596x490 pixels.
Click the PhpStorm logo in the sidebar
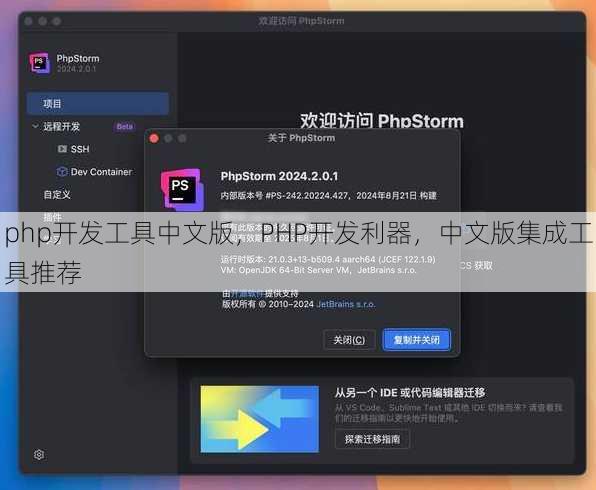(40, 63)
